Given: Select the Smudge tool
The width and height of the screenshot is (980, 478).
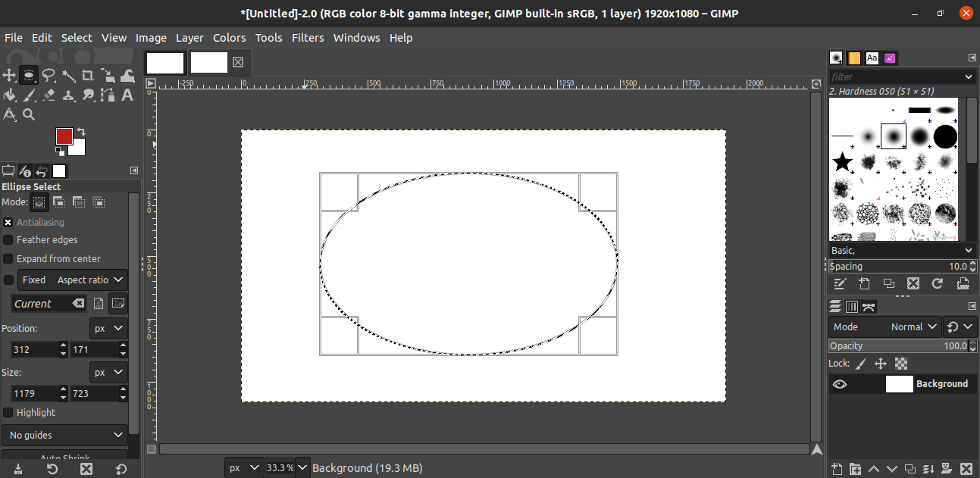Looking at the screenshot, I should (88, 95).
